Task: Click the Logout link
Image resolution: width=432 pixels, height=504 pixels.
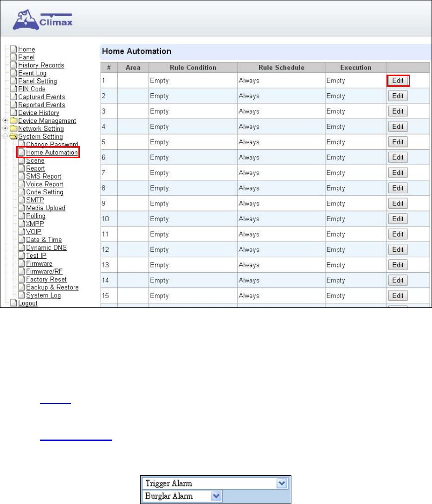Action: pyautogui.click(x=28, y=303)
